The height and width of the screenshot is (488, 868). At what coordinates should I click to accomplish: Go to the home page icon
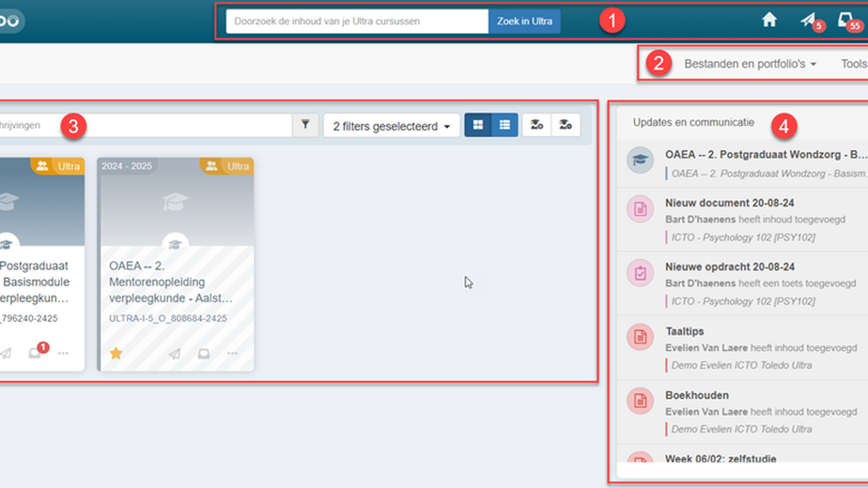click(x=769, y=20)
